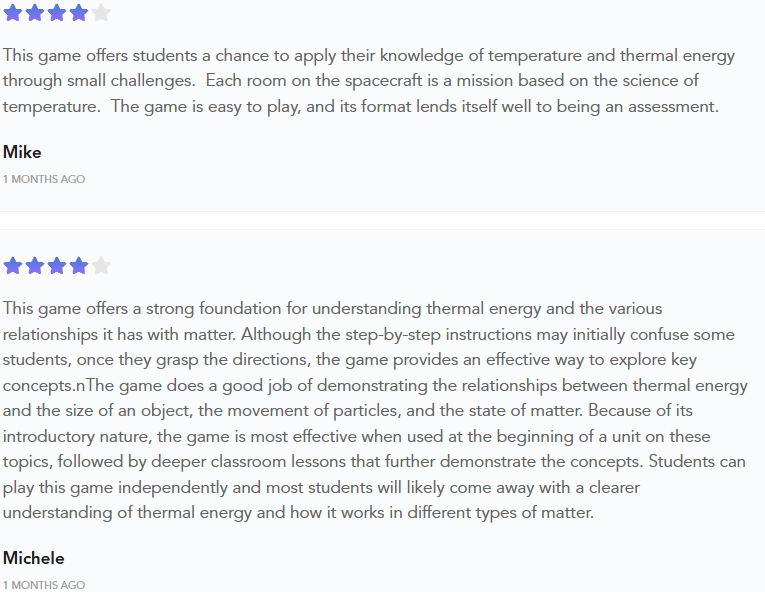Viewport: 765px width, 592px height.
Task: Click the third star in Mike's rating
Action: click(57, 13)
